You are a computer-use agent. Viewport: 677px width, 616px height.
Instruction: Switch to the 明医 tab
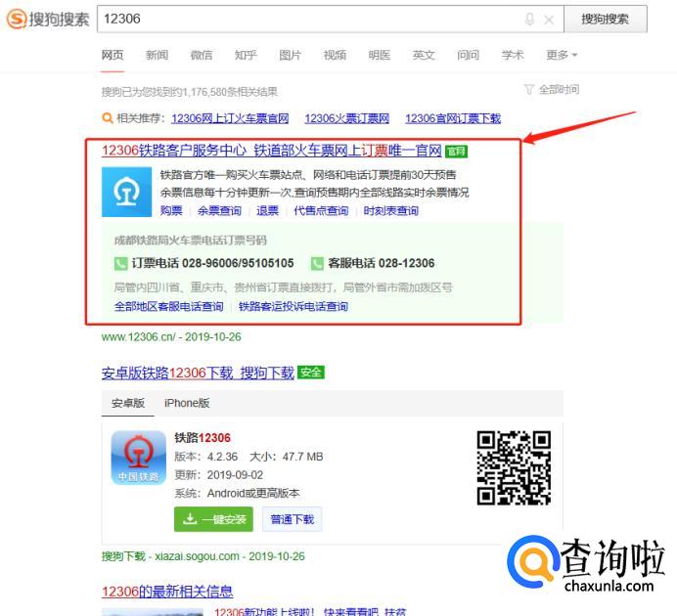point(379,55)
